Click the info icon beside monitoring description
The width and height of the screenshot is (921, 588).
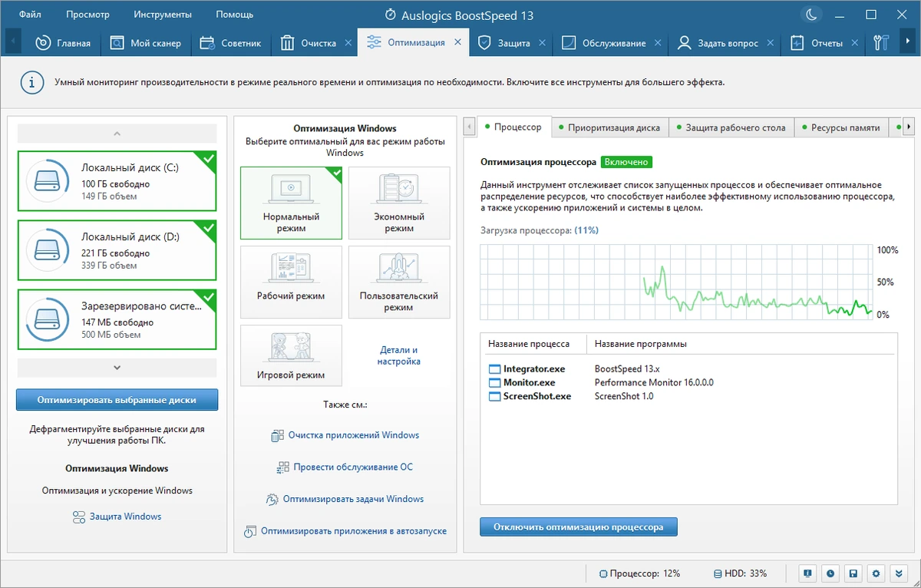pyautogui.click(x=31, y=81)
